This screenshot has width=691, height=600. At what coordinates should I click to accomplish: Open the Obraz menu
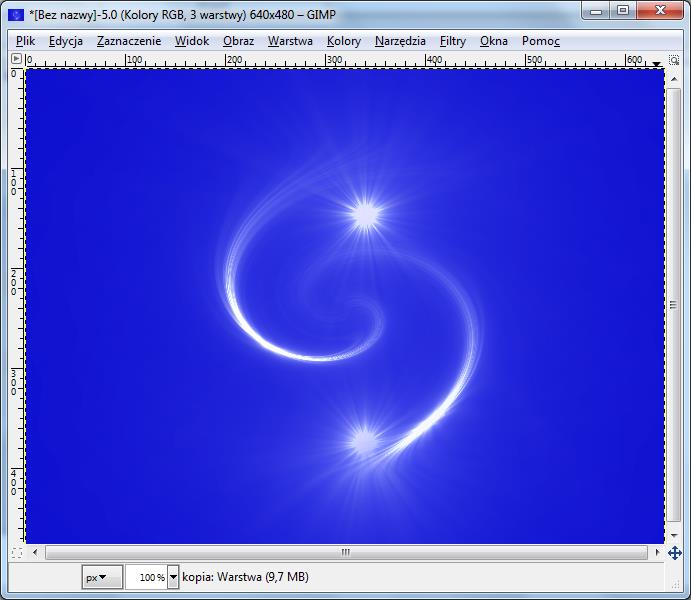(238, 41)
